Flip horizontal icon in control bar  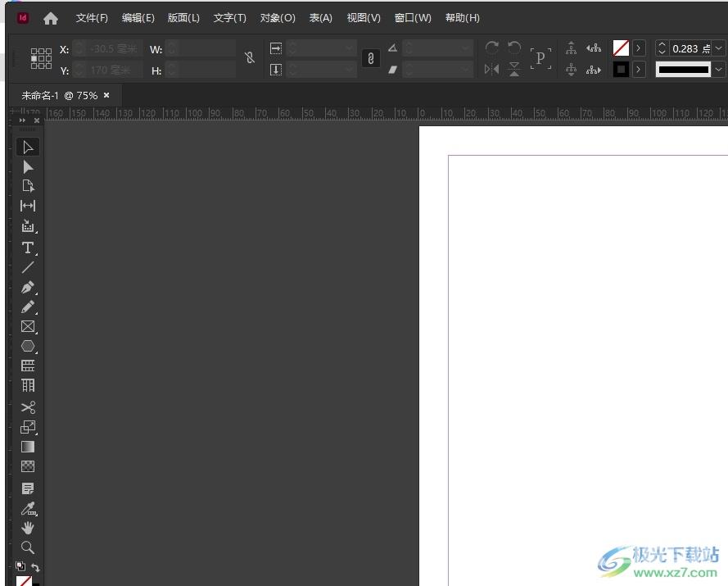tap(491, 69)
